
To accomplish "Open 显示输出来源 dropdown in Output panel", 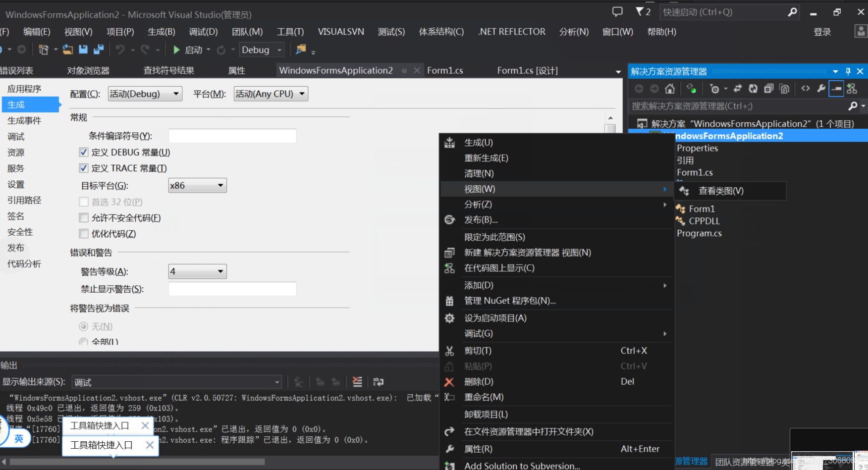I will click(x=177, y=382).
